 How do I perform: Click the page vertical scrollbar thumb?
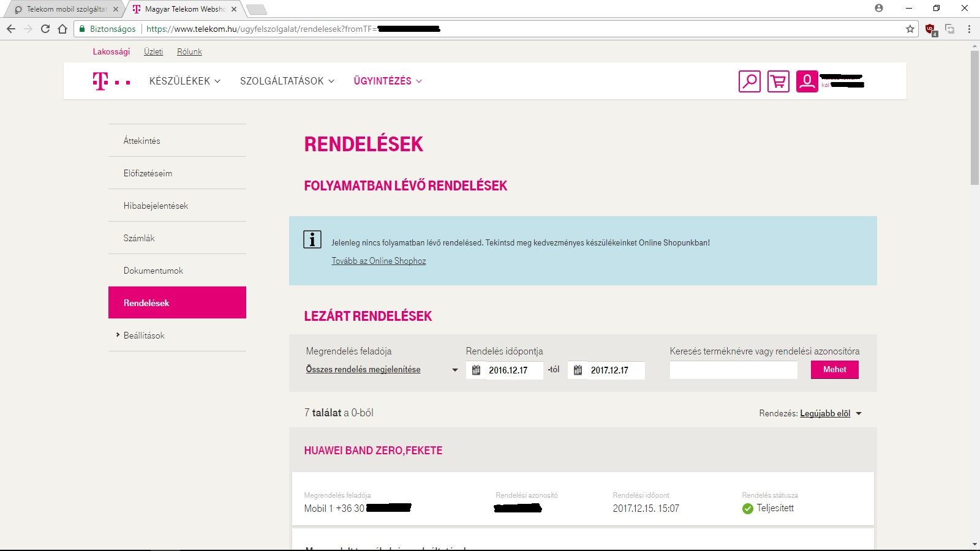[974, 118]
